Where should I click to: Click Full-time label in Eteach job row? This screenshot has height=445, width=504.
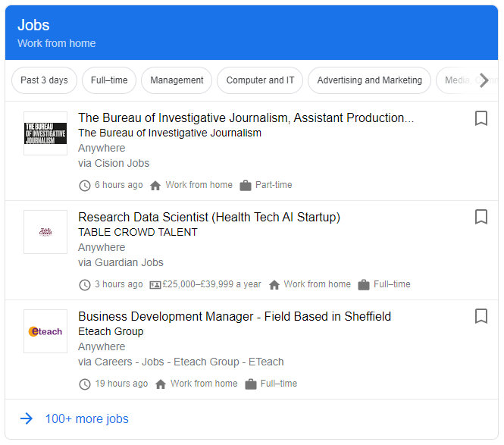pyautogui.click(x=279, y=384)
